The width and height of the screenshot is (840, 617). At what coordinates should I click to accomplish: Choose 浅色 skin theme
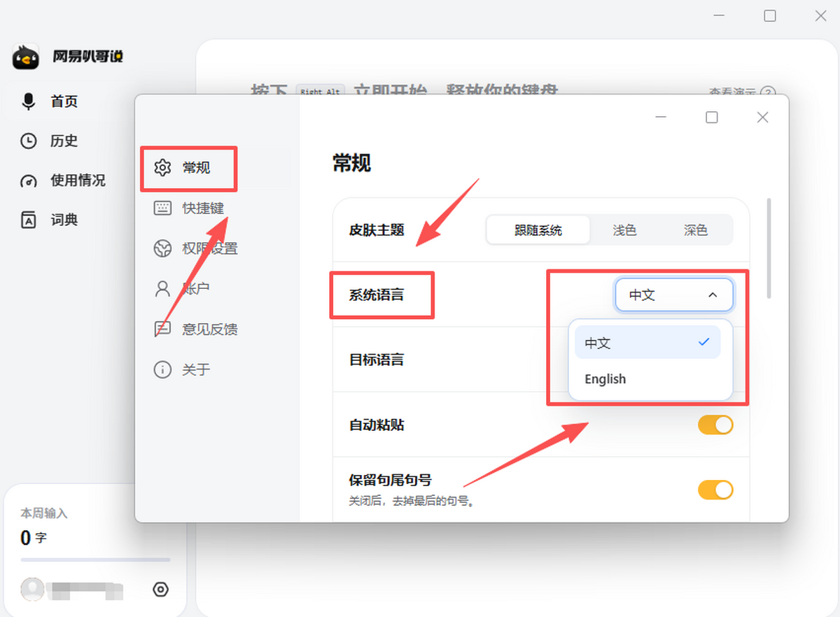coord(624,230)
